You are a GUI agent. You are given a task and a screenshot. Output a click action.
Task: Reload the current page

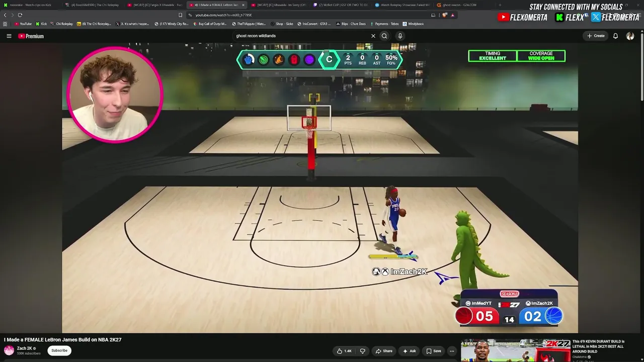[x=20, y=15]
